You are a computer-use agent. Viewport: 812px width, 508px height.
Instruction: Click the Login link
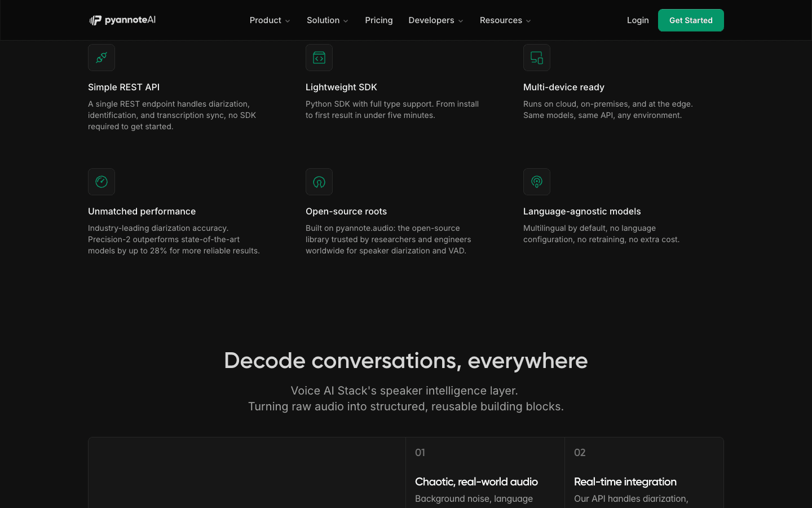[638, 20]
